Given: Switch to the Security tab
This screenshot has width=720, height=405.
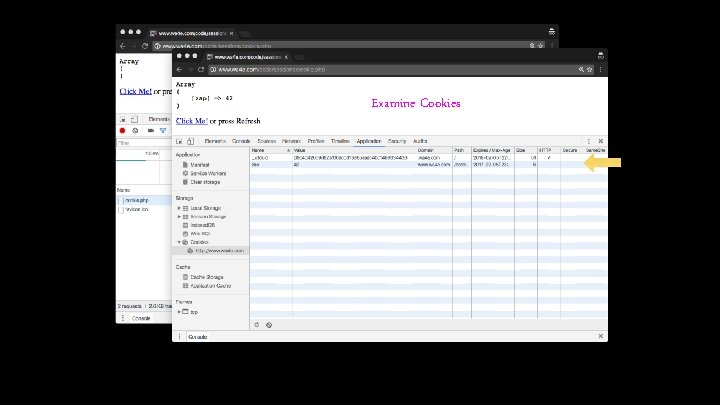Looking at the screenshot, I should point(397,141).
